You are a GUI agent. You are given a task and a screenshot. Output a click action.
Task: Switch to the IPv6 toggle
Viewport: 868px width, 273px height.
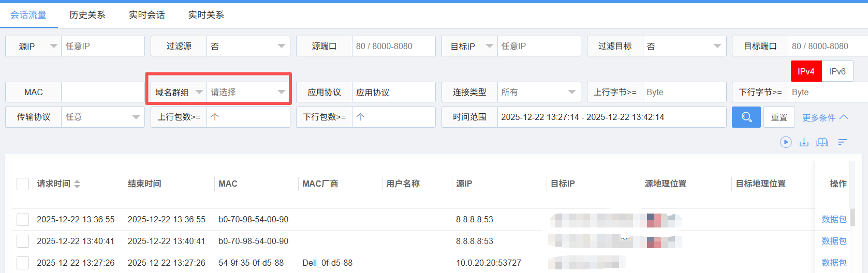point(837,71)
